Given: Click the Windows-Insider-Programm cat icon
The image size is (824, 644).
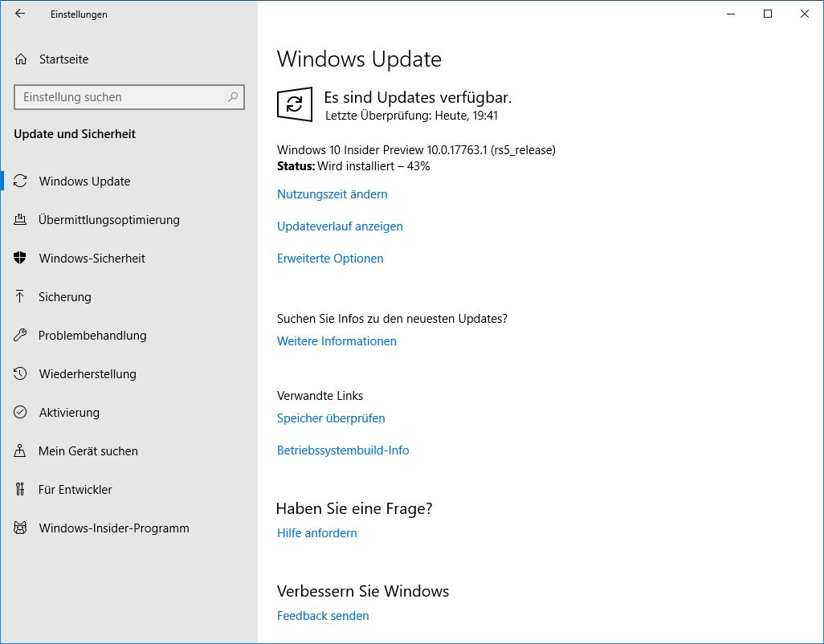Looking at the screenshot, I should 20,528.
